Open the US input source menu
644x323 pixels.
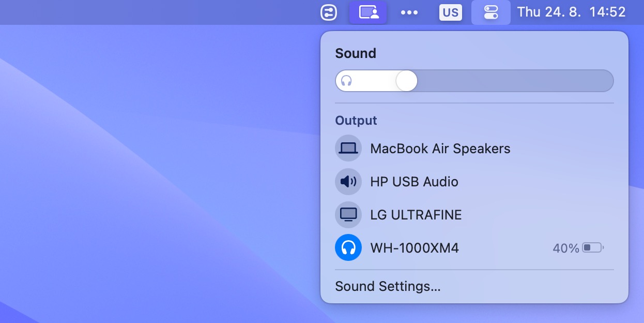tap(450, 12)
